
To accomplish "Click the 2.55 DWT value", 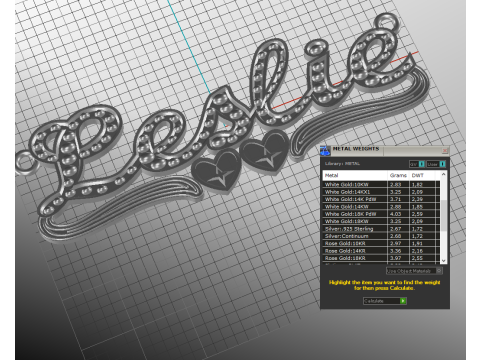I will pyautogui.click(x=417, y=258).
